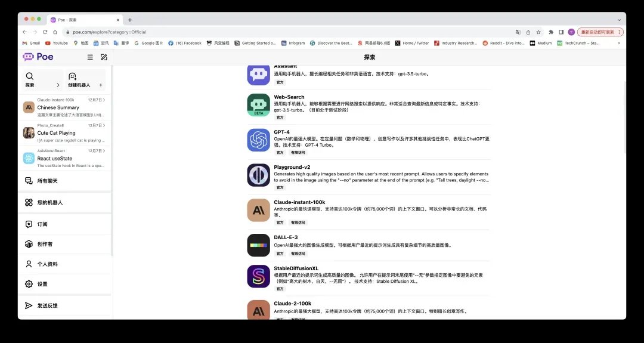Click the new chat compose icon
The image size is (644, 343).
click(x=104, y=57)
